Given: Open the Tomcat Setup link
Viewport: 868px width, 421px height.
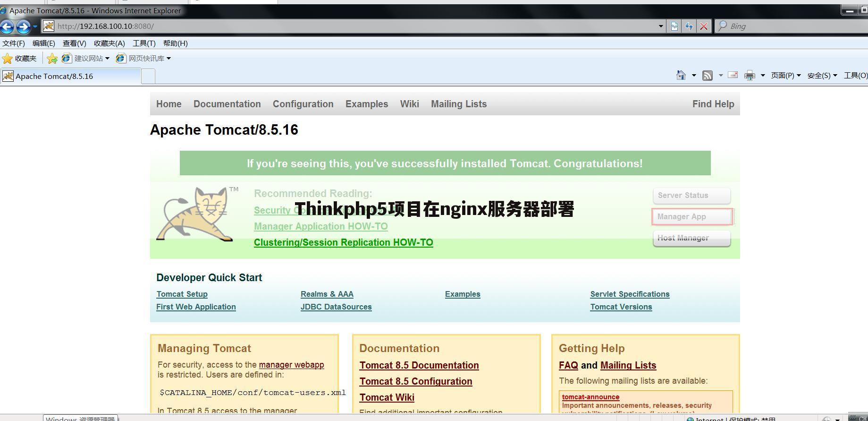Looking at the screenshot, I should (182, 294).
